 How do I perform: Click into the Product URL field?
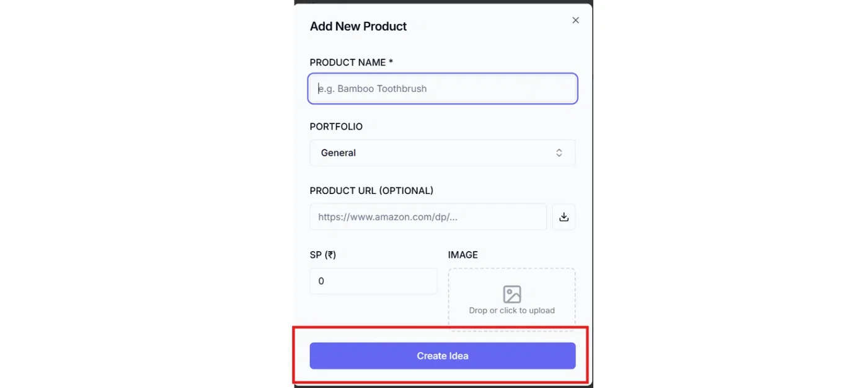click(428, 217)
